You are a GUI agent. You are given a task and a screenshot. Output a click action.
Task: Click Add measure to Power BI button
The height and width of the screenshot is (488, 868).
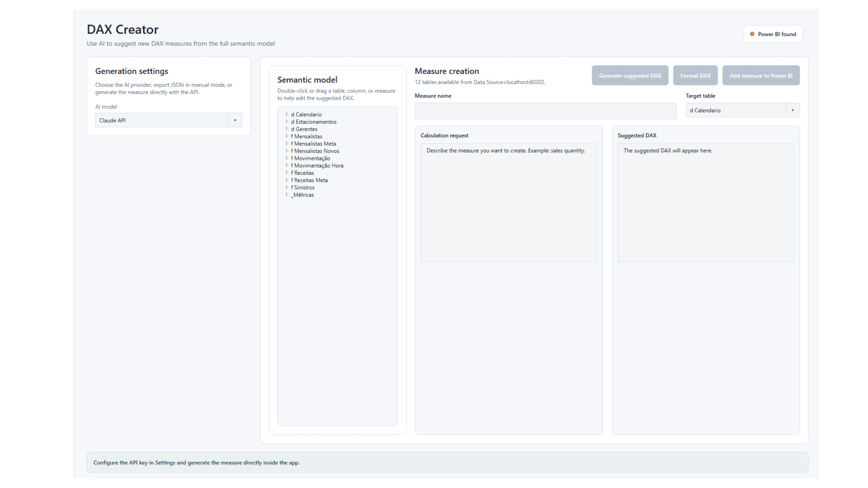coord(761,75)
